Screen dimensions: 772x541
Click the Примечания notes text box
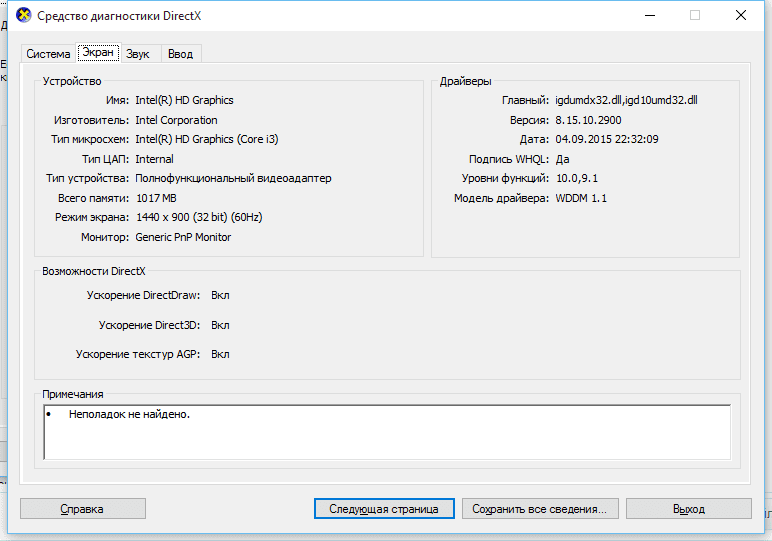click(387, 432)
